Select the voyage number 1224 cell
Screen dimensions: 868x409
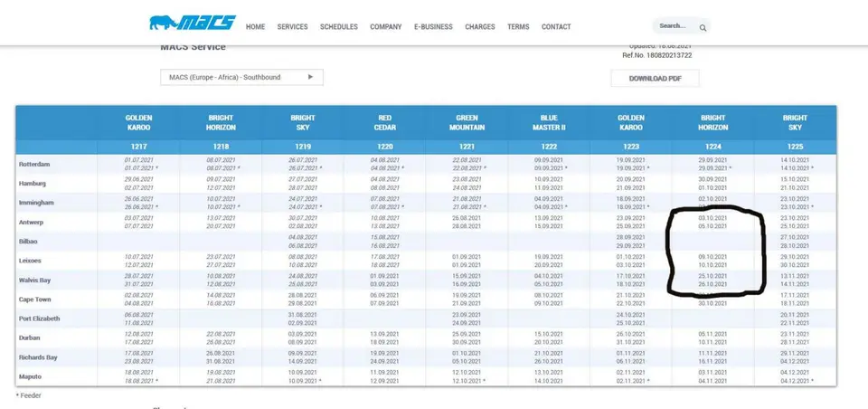tap(712, 147)
